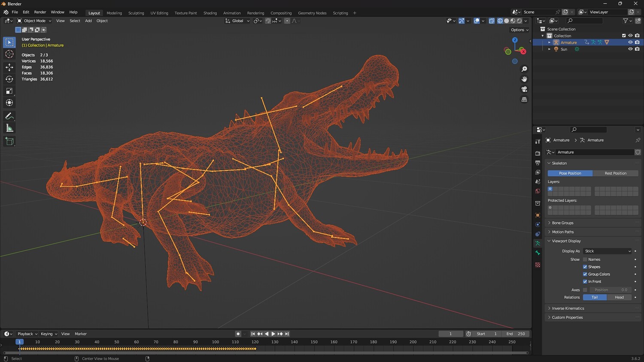
Task: Switch skeleton to Rest Position
Action: coord(615,173)
